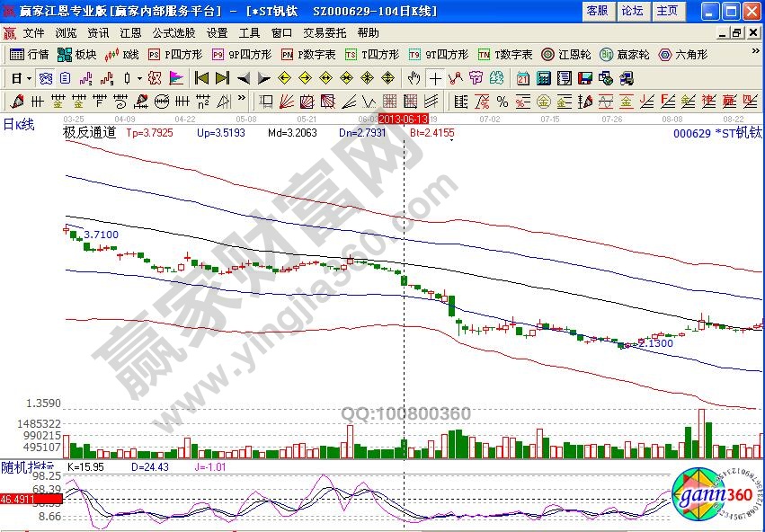
Task: Open the 交易委托 menu
Action: click(x=325, y=32)
